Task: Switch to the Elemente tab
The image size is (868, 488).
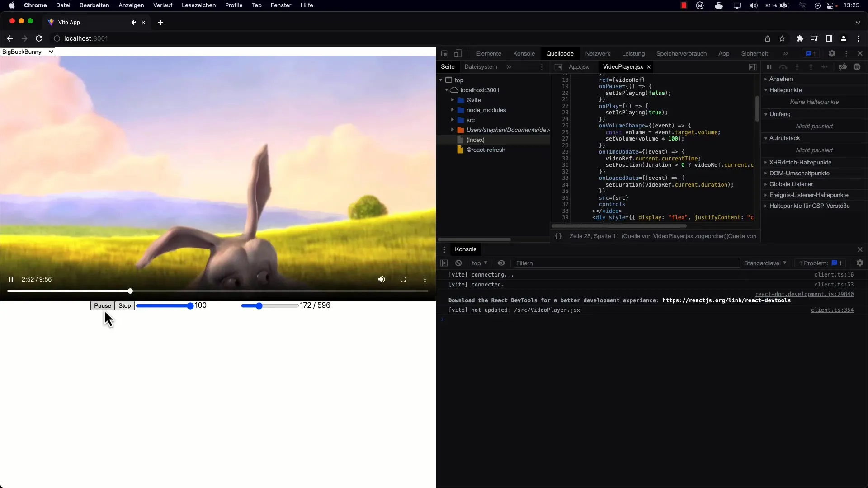Action: [x=489, y=53]
